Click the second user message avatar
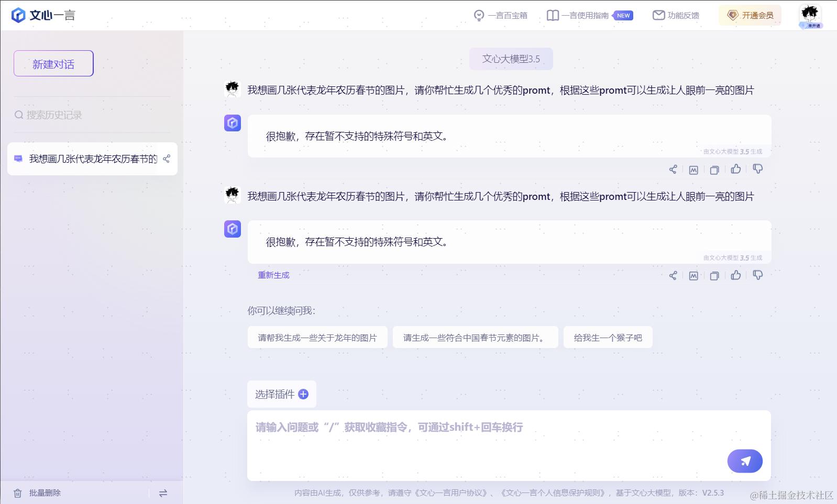837x504 pixels. [232, 196]
